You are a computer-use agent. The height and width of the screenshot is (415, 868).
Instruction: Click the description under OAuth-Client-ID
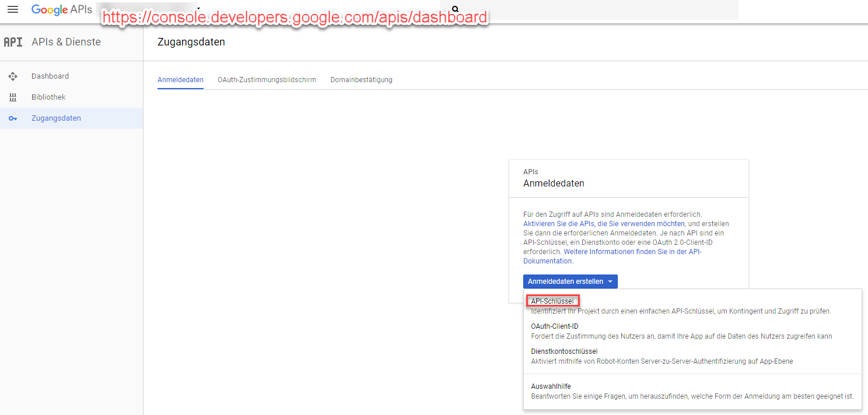681,336
